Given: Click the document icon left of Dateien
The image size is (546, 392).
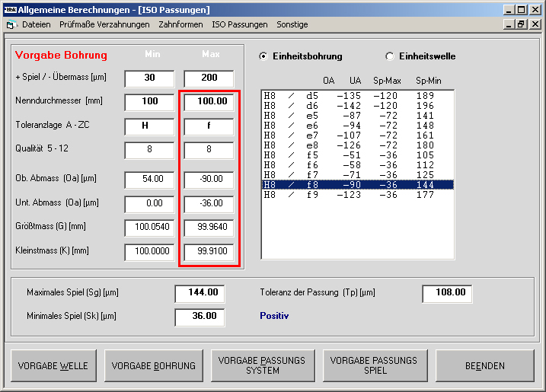Looking at the screenshot, I should coord(11,24).
